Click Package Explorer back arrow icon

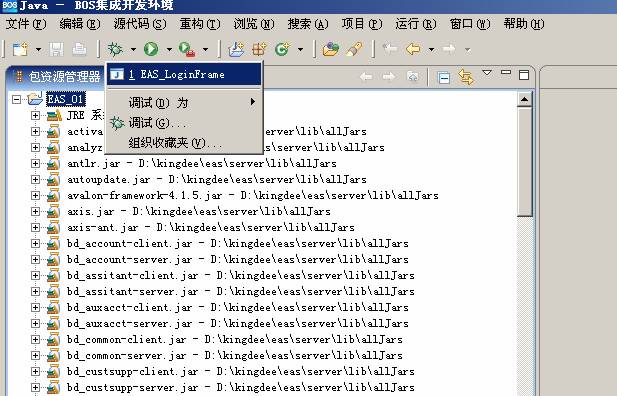coord(366,76)
